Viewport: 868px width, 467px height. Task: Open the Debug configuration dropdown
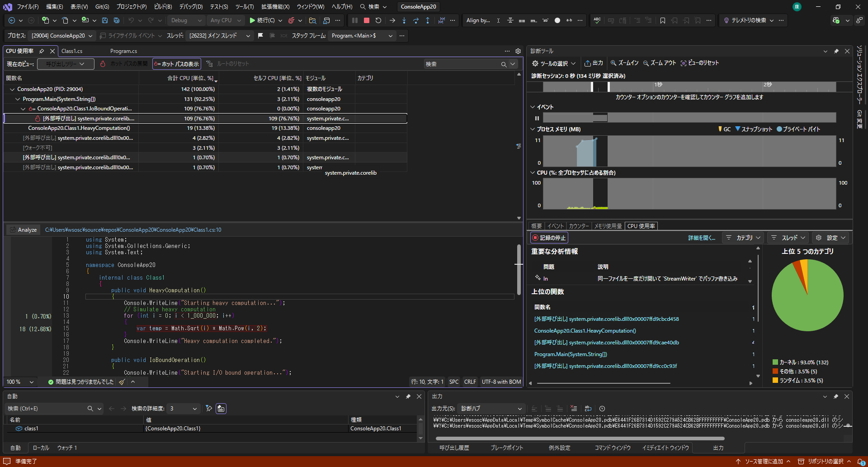pos(186,20)
